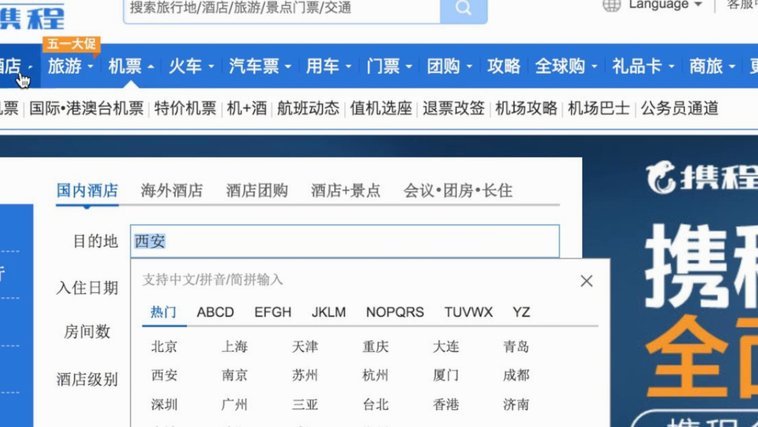Choose 深圳 from hot cities
The image size is (758, 427).
click(164, 404)
